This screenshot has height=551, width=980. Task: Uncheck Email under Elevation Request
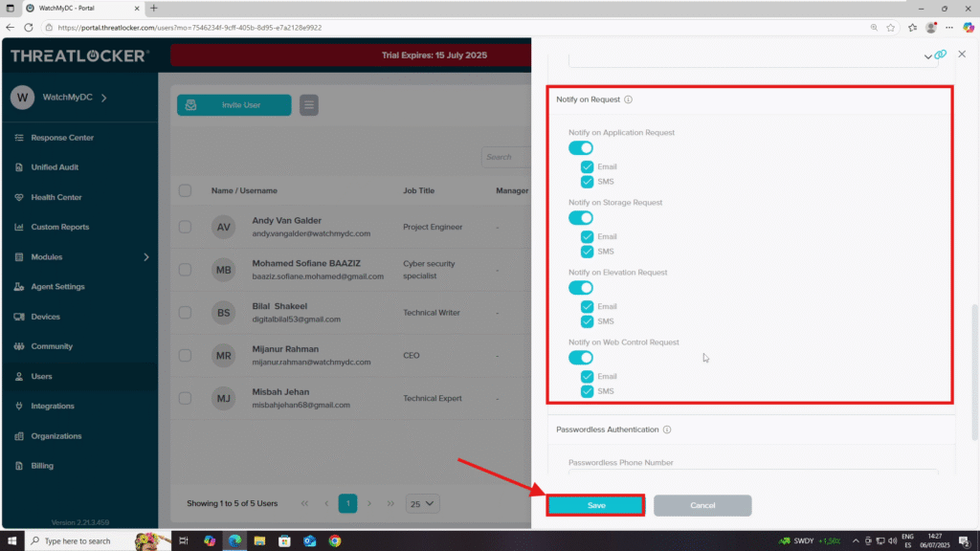coord(587,307)
